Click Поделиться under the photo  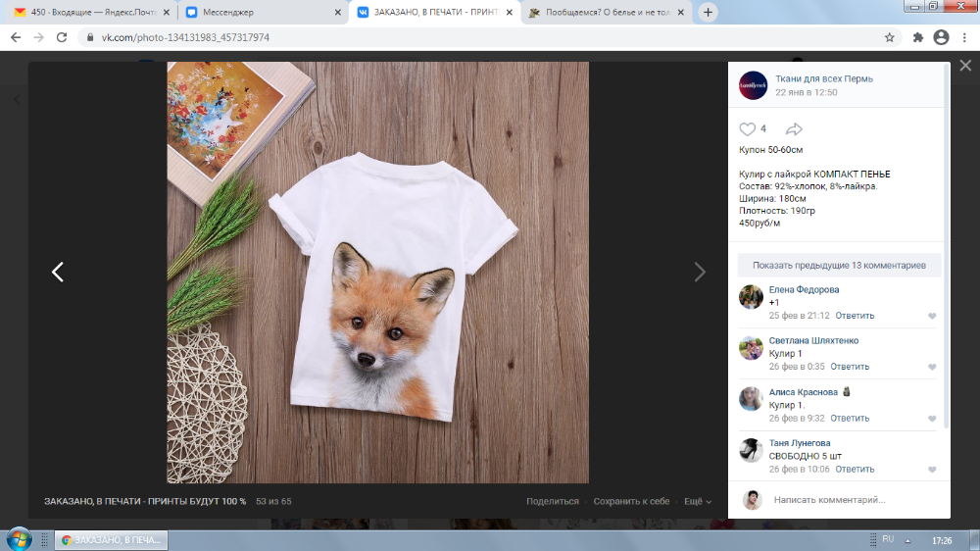pos(553,502)
